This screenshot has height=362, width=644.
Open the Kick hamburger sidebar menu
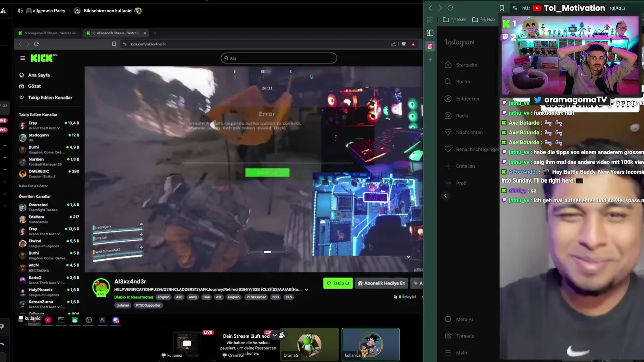click(x=22, y=58)
